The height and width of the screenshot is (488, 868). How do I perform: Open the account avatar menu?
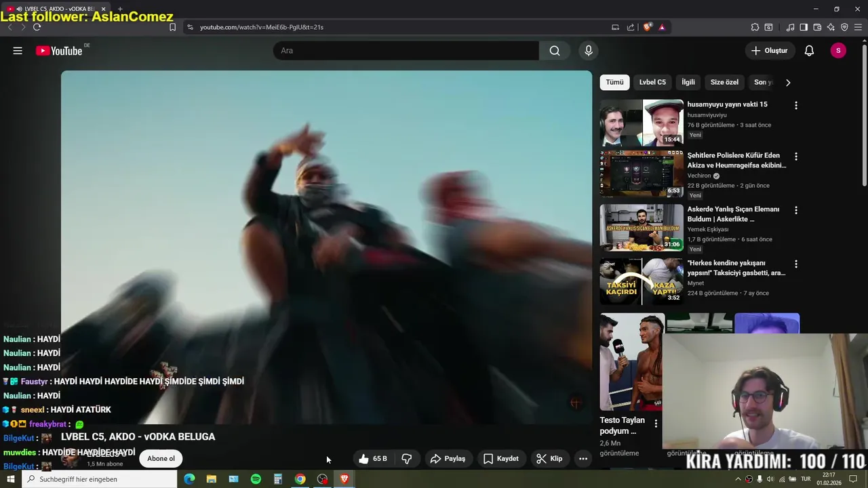838,51
